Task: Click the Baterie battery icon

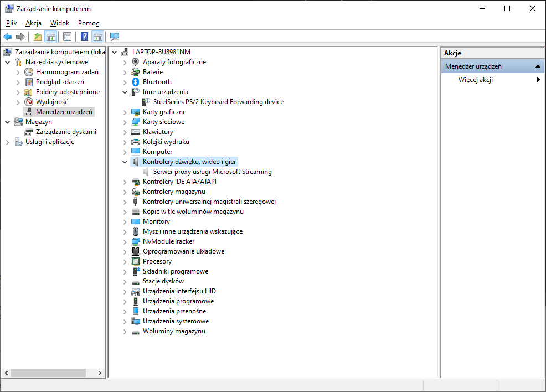Action: pyautogui.click(x=136, y=72)
